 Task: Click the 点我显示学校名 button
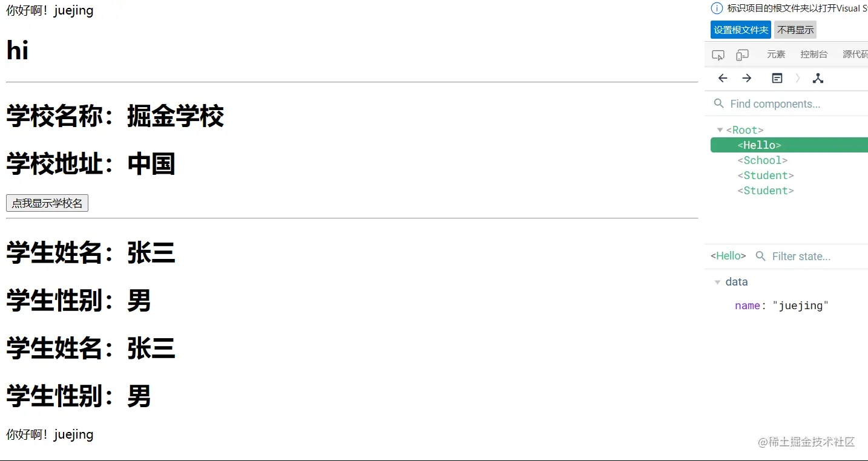[x=47, y=203]
